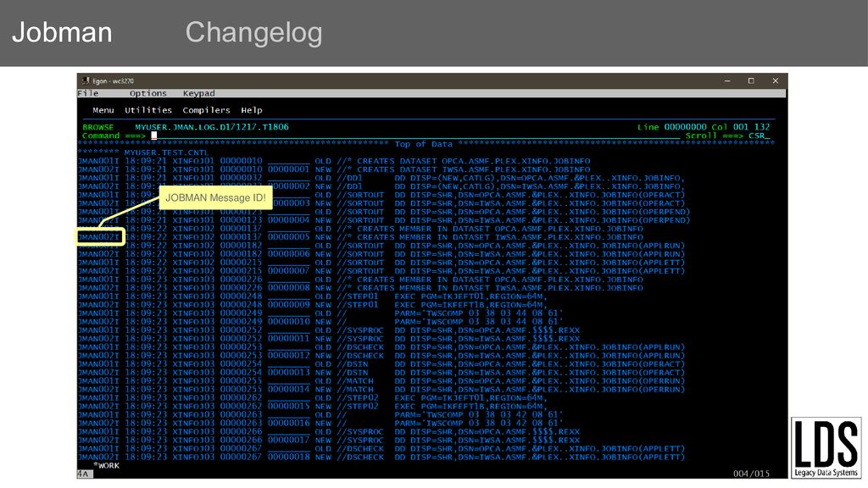
Task: Maximize the Egon wc3270 window
Action: click(x=751, y=80)
